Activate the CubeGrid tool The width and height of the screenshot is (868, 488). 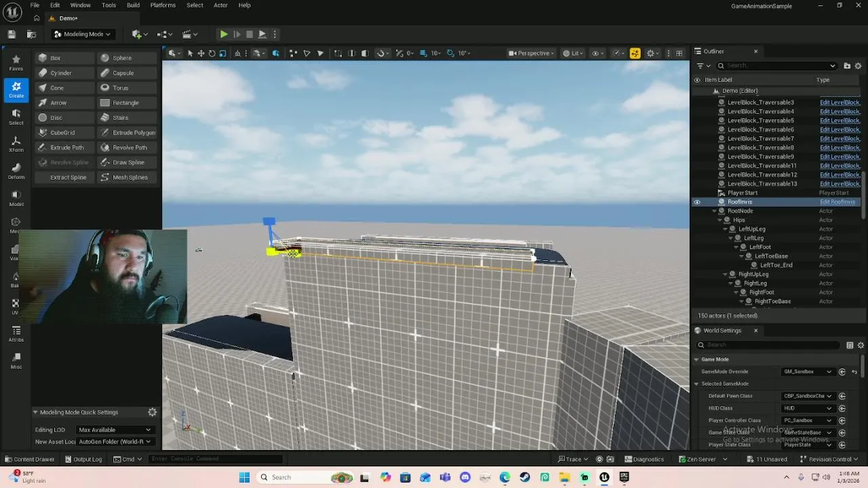pyautogui.click(x=65, y=133)
